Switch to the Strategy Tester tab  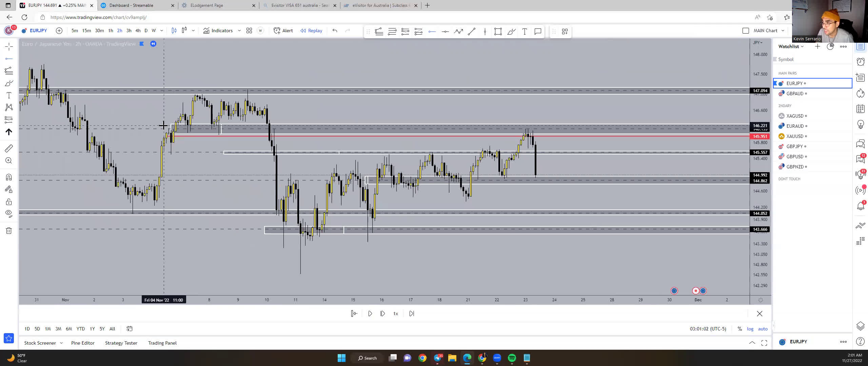[x=121, y=343]
